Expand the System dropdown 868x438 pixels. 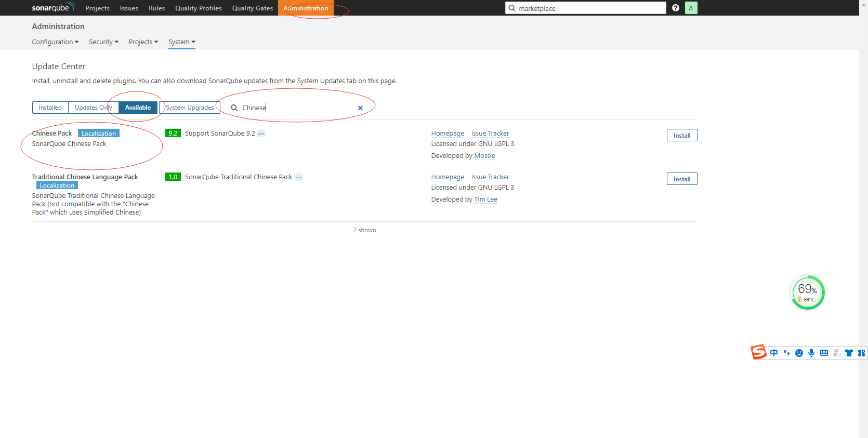[x=182, y=42]
